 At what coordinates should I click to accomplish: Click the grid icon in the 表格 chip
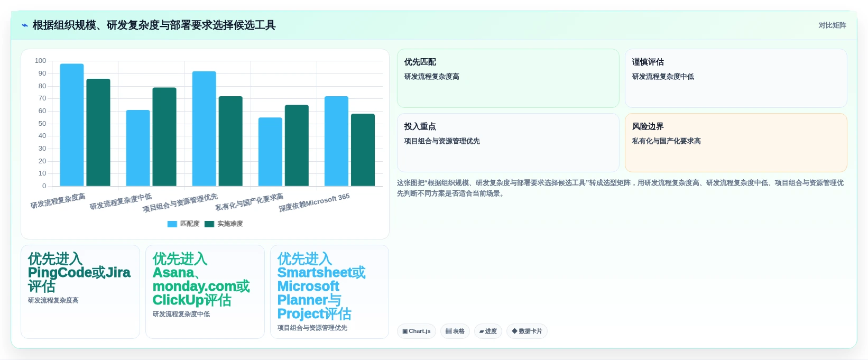(448, 331)
